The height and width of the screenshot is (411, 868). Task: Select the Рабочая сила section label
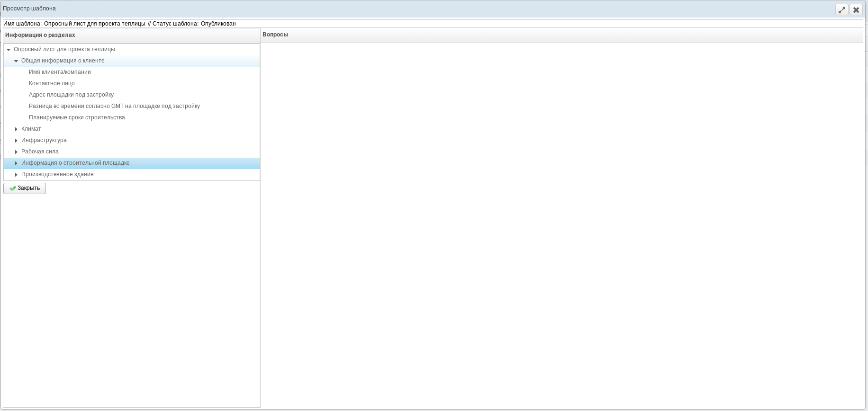pyautogui.click(x=40, y=152)
